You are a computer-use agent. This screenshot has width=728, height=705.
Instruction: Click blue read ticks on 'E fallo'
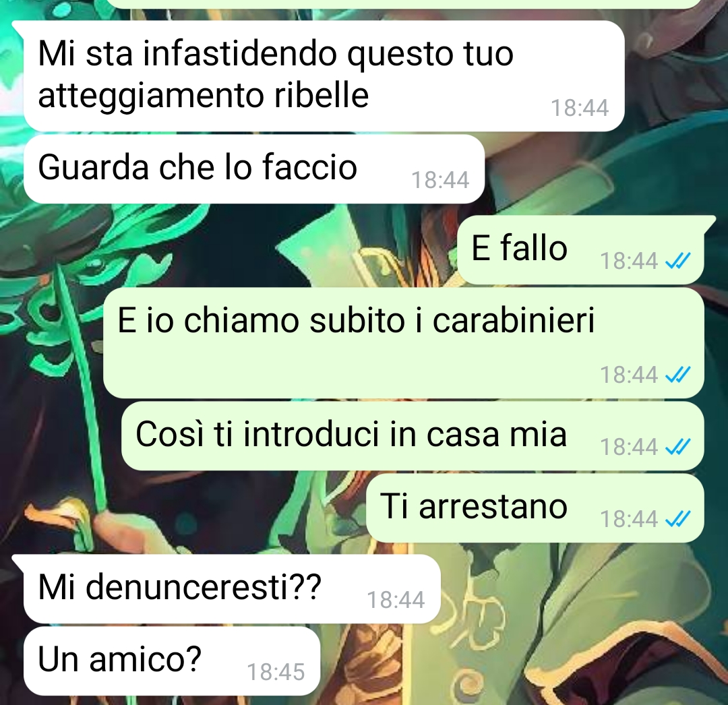point(678,260)
